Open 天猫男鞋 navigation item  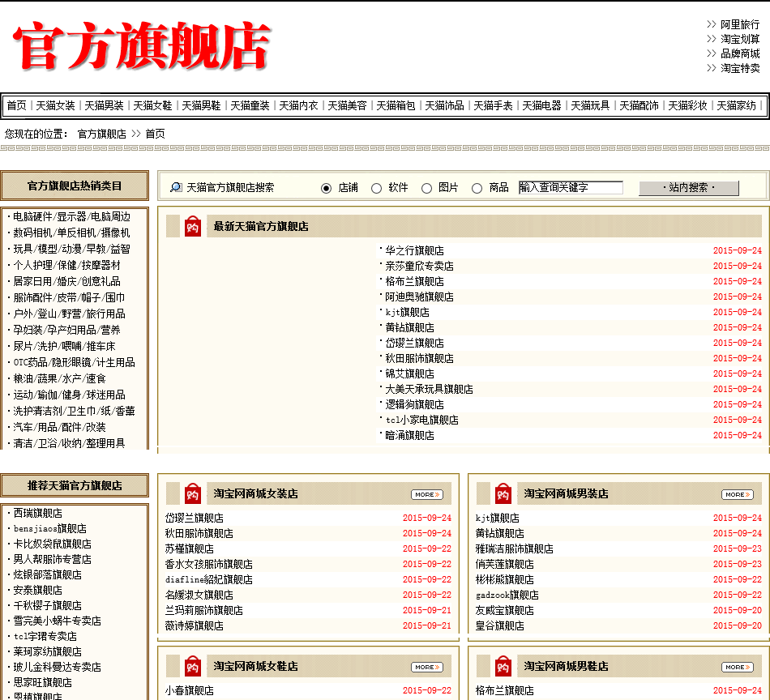click(x=201, y=105)
